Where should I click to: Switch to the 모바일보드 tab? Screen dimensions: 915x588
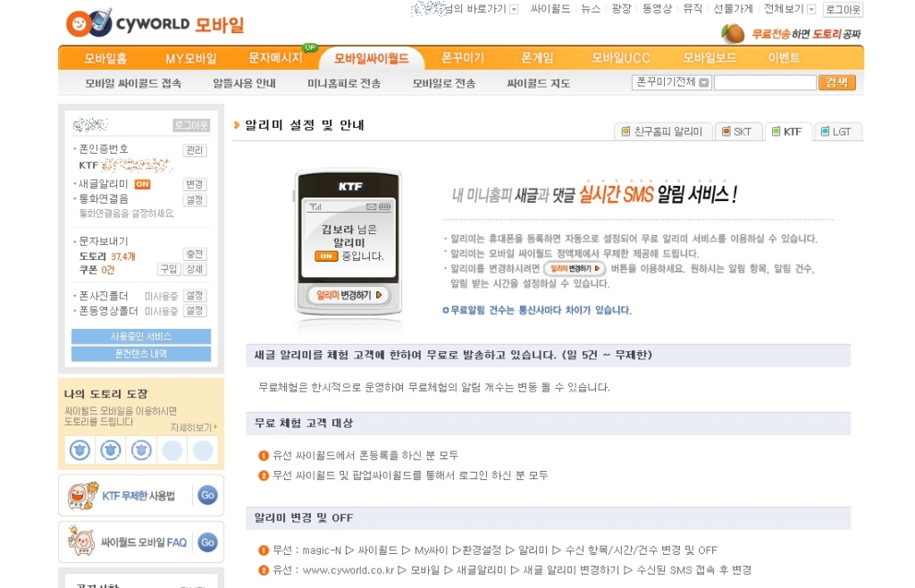coord(709,58)
